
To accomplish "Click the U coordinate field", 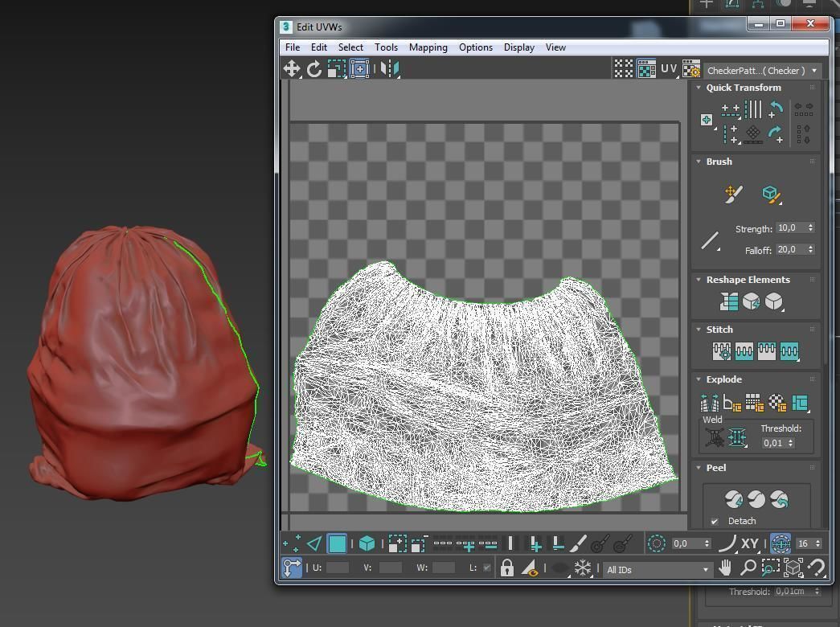I will pos(338,568).
